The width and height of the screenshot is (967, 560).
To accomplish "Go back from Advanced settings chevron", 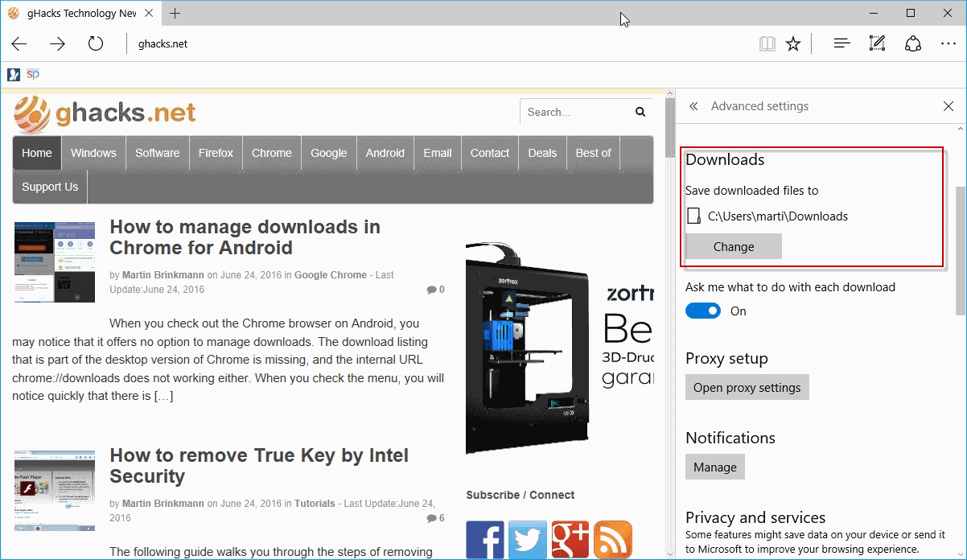I will point(693,106).
